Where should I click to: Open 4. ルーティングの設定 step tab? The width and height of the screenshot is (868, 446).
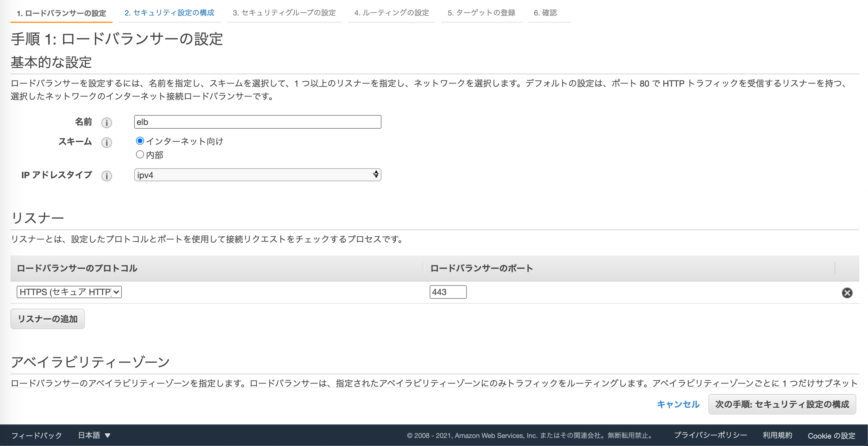click(392, 13)
